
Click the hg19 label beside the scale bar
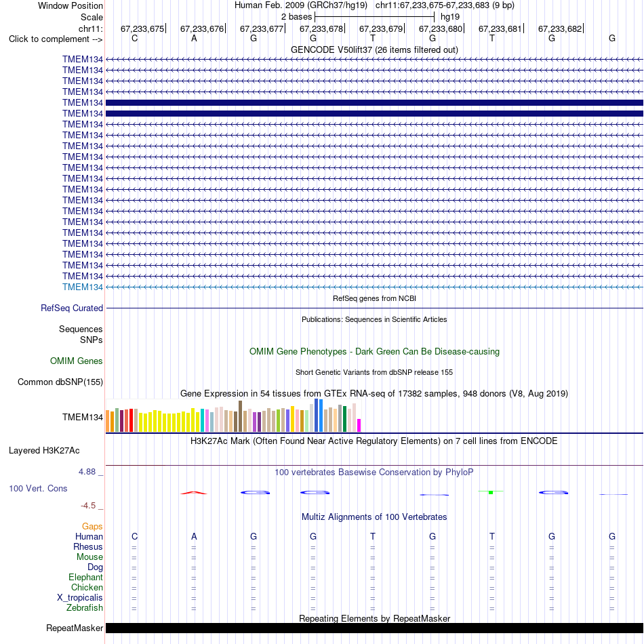[x=449, y=17]
